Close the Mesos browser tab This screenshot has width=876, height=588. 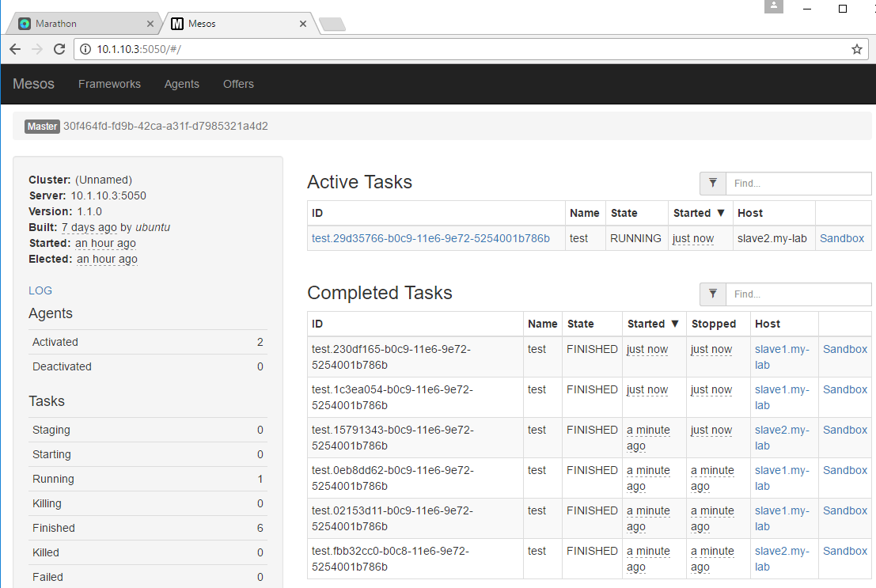click(303, 24)
